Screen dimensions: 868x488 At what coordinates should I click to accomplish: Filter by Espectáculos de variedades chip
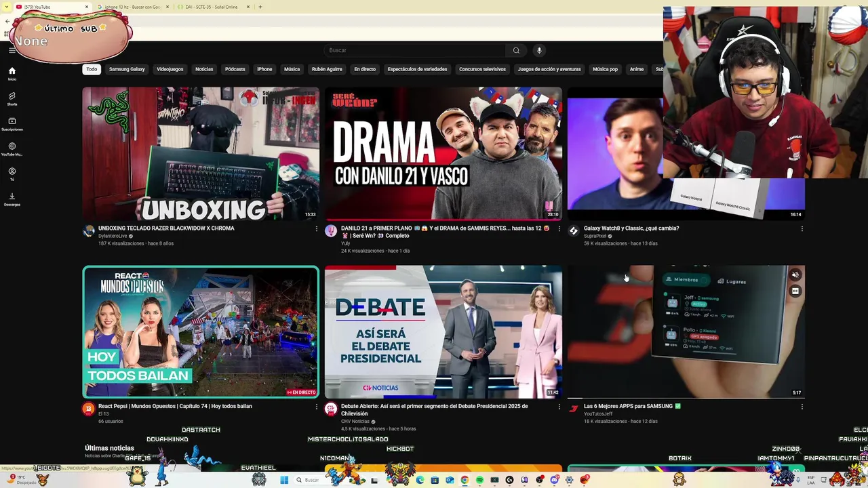(x=417, y=69)
